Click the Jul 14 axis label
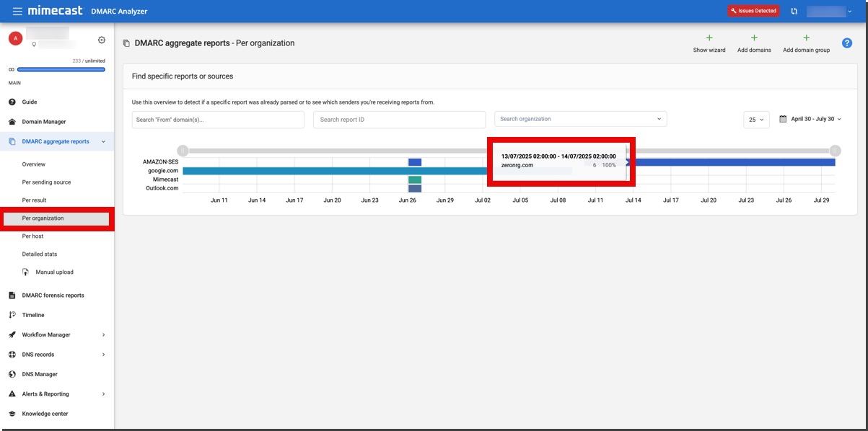The width and height of the screenshot is (868, 431). 633,200
